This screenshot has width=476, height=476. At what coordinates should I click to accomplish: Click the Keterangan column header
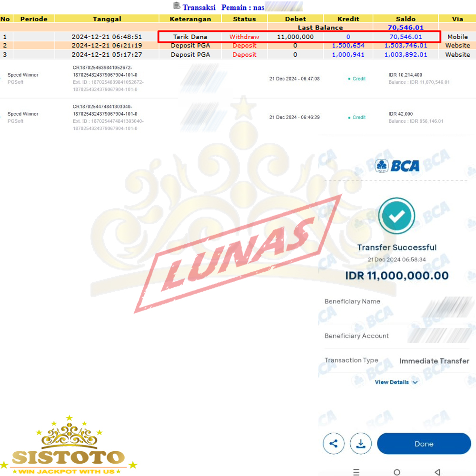pyautogui.click(x=190, y=19)
